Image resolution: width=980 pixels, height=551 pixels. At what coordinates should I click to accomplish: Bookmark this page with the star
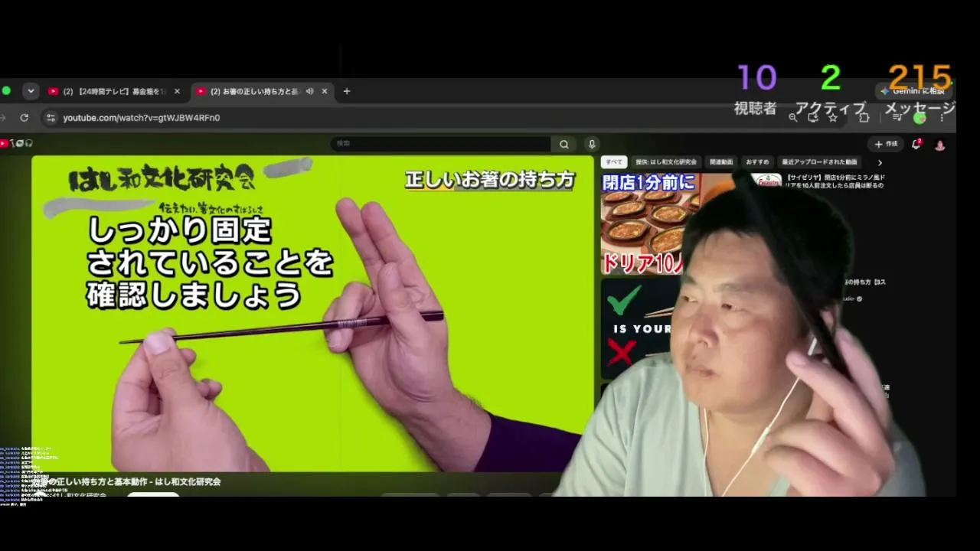click(x=833, y=118)
